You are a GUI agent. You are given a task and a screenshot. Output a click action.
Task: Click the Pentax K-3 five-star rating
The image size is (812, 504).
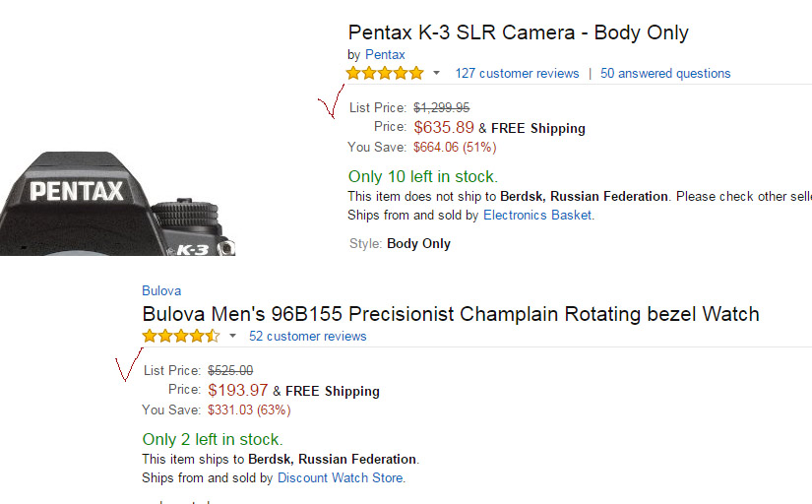pyautogui.click(x=385, y=73)
